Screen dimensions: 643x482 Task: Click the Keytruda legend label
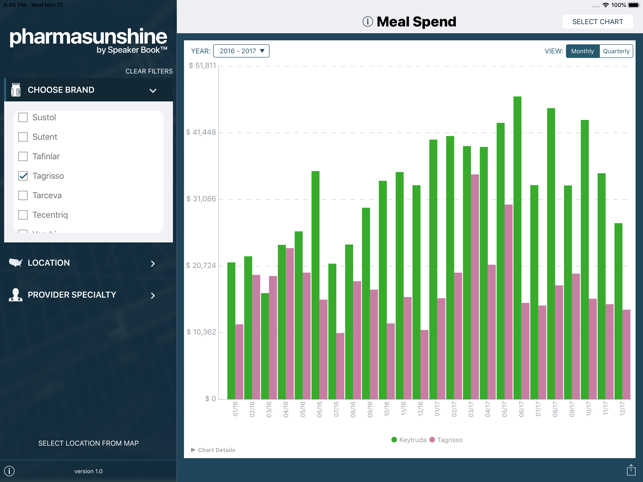pyautogui.click(x=413, y=440)
